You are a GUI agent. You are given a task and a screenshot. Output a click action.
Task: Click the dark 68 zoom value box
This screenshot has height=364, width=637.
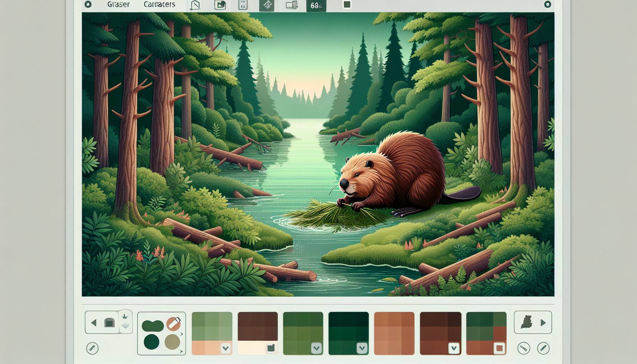(x=316, y=5)
